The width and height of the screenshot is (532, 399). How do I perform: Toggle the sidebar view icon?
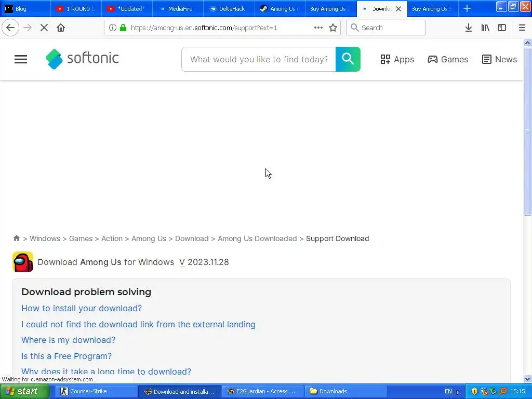click(x=502, y=28)
